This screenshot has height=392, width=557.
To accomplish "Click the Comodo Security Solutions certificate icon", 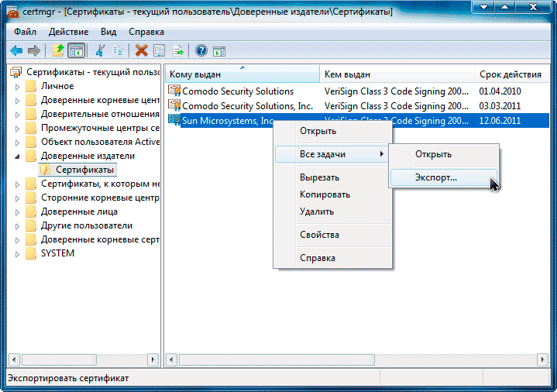I will tap(174, 91).
